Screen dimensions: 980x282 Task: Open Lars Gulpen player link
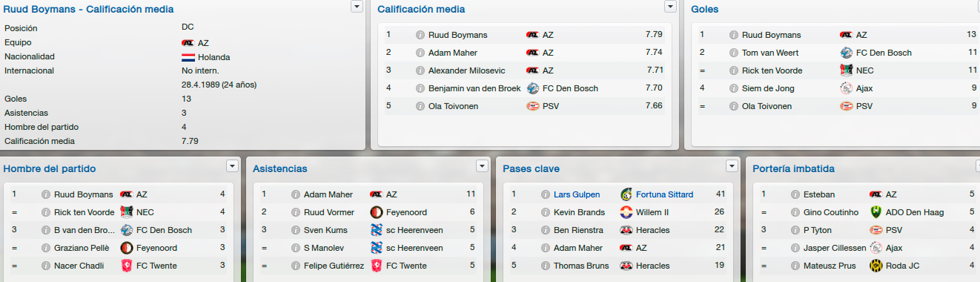click(x=577, y=194)
